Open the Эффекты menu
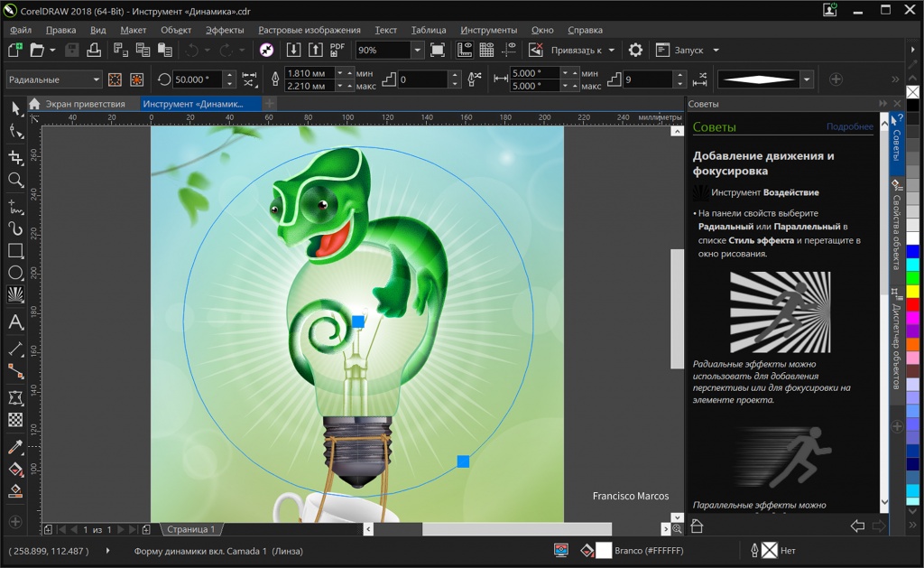 [225, 30]
